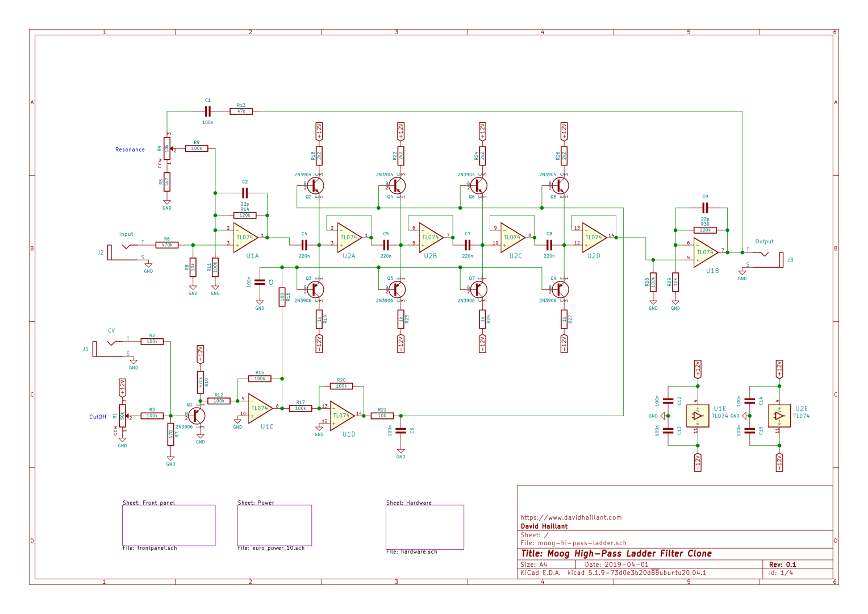This screenshot has height=614, width=868.
Task: Click the David Haillant author name
Action: [x=544, y=526]
